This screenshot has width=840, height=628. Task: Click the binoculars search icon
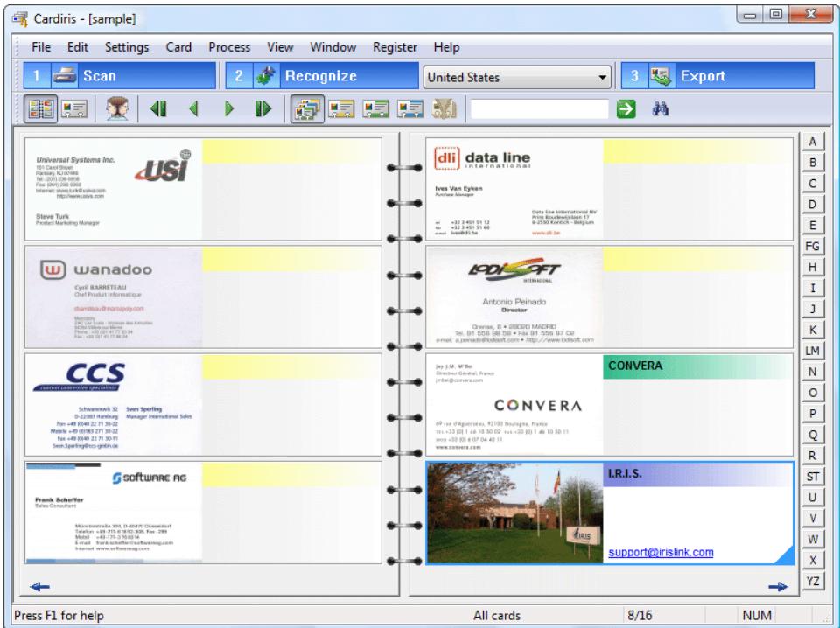point(660,109)
